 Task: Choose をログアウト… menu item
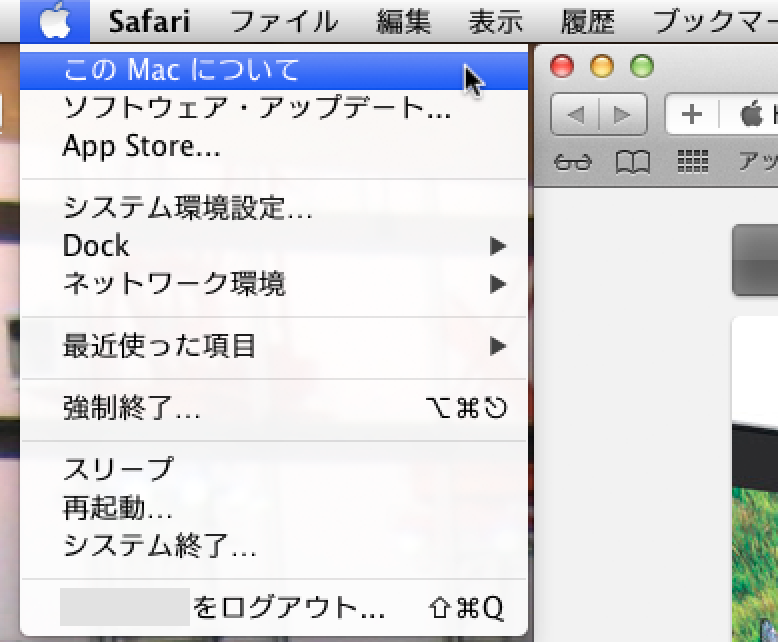pos(273,607)
